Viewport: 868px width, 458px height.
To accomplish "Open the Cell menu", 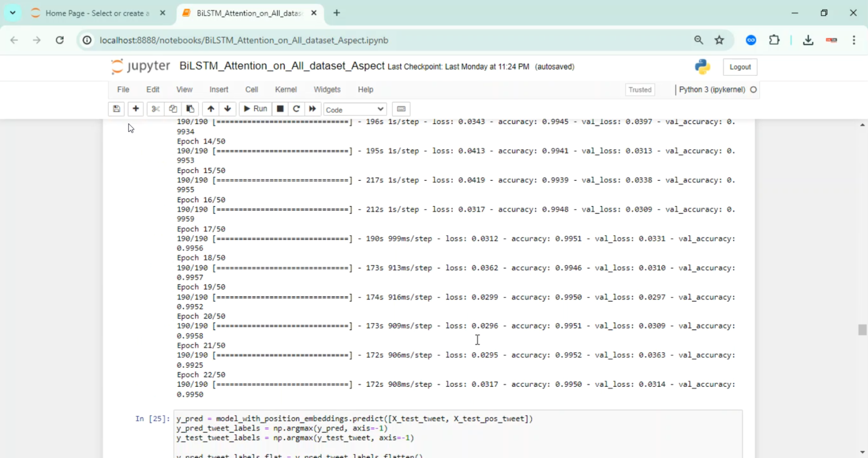I will (x=251, y=90).
